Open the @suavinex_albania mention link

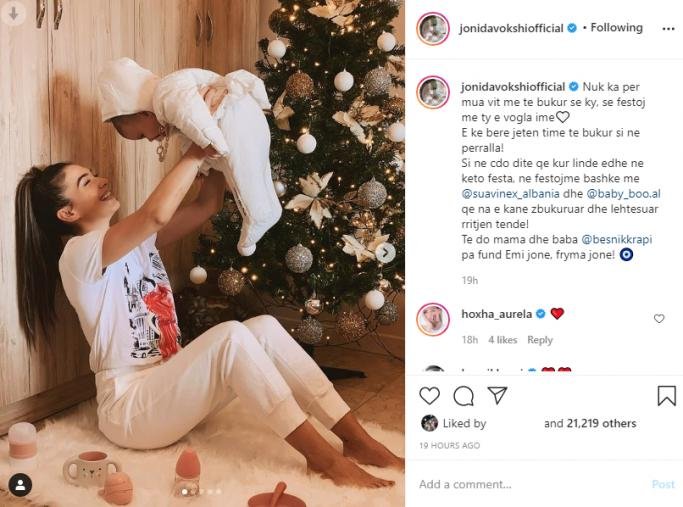511,193
